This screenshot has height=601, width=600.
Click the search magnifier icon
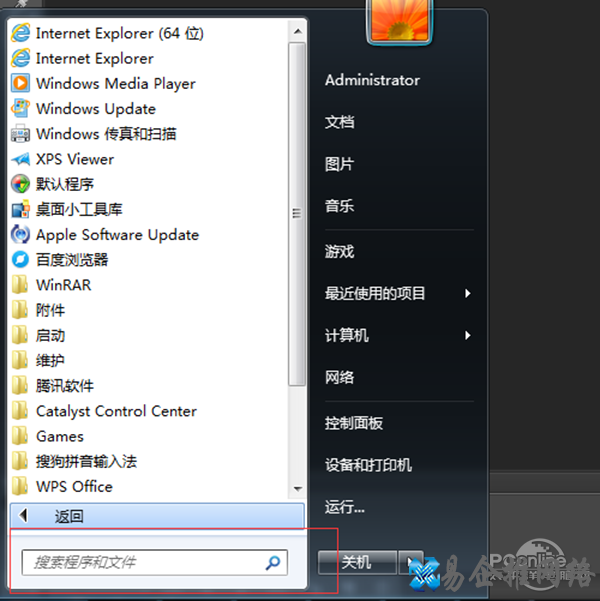pyautogui.click(x=273, y=562)
